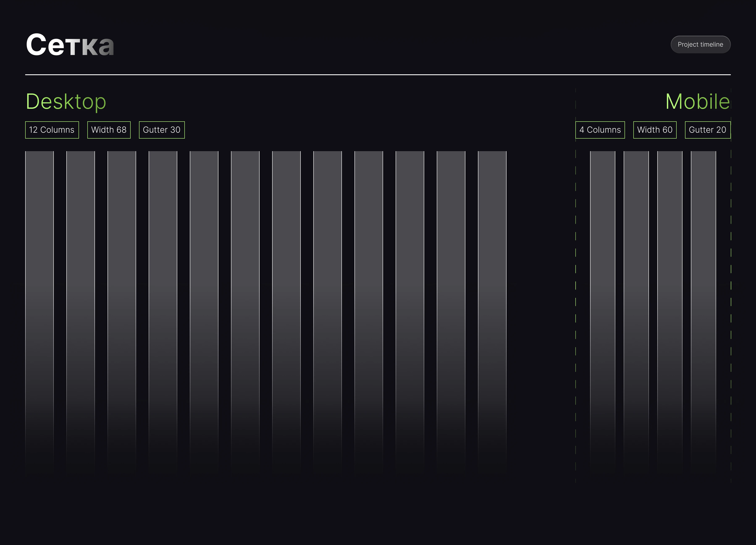
Task: Select the Mobile heading
Action: coord(697,101)
